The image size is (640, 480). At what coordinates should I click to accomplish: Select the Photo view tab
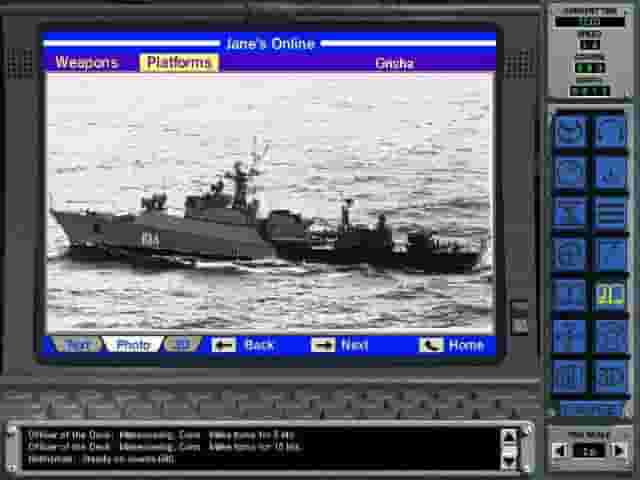(x=132, y=345)
